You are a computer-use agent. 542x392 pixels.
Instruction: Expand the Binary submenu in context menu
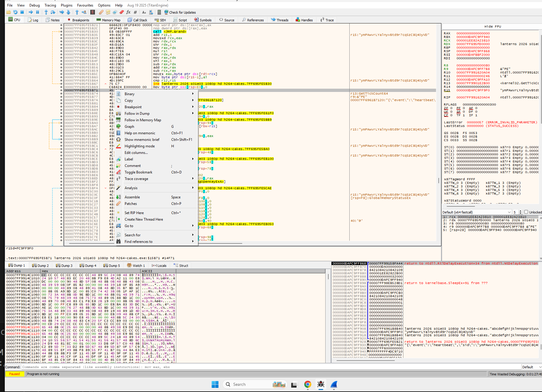tap(156, 94)
